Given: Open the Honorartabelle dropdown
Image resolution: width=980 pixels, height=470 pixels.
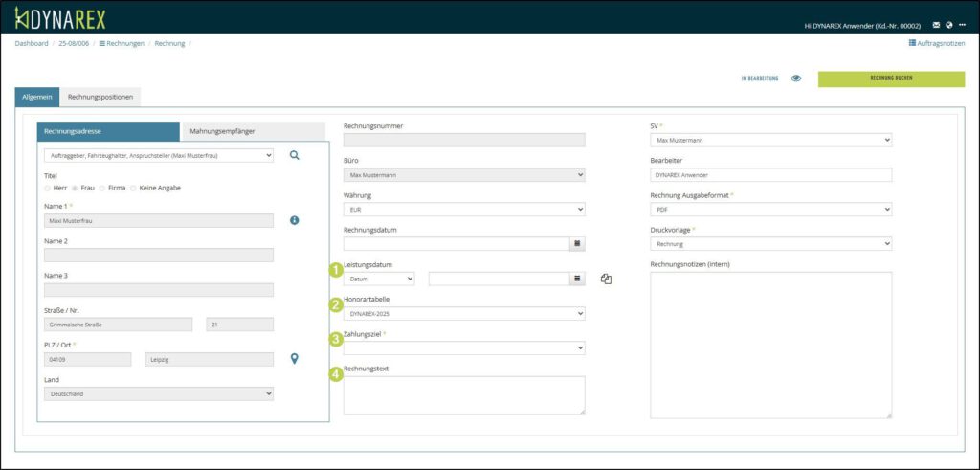Looking at the screenshot, I should tap(463, 313).
